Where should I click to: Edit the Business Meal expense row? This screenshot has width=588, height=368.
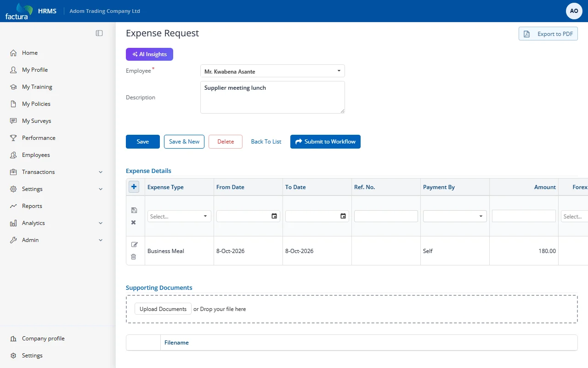click(134, 245)
